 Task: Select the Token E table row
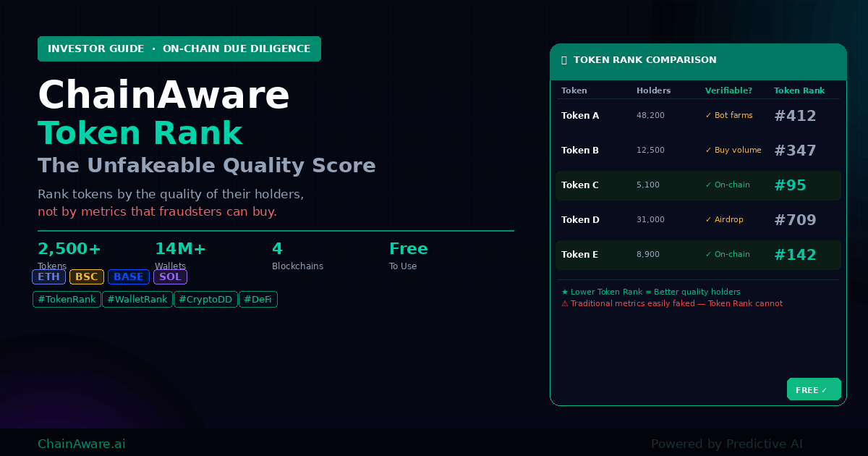[x=698, y=255]
